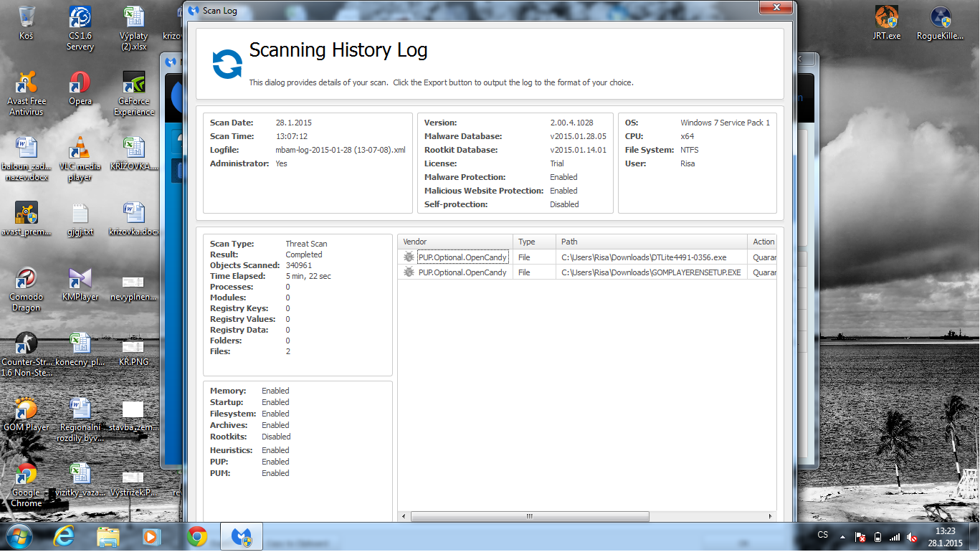The image size is (980, 552).
Task: Click the Type column header
Action: point(534,242)
